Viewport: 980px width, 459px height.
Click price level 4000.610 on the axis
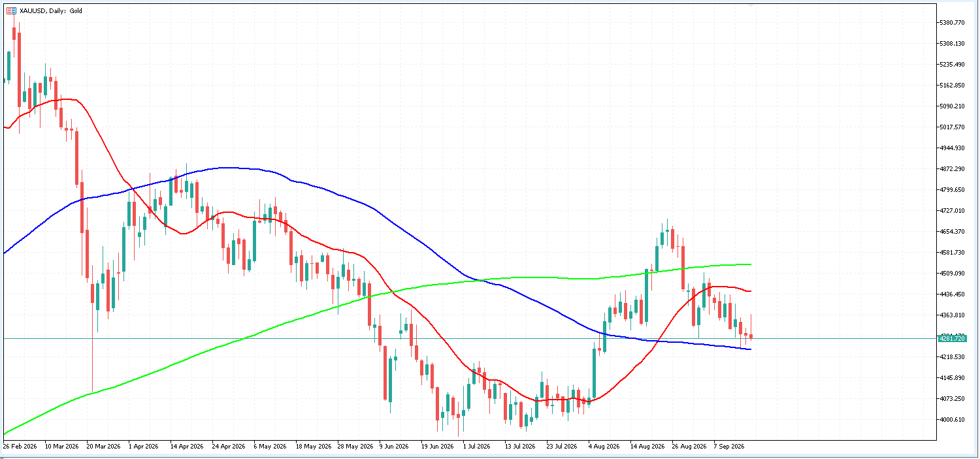[951, 420]
